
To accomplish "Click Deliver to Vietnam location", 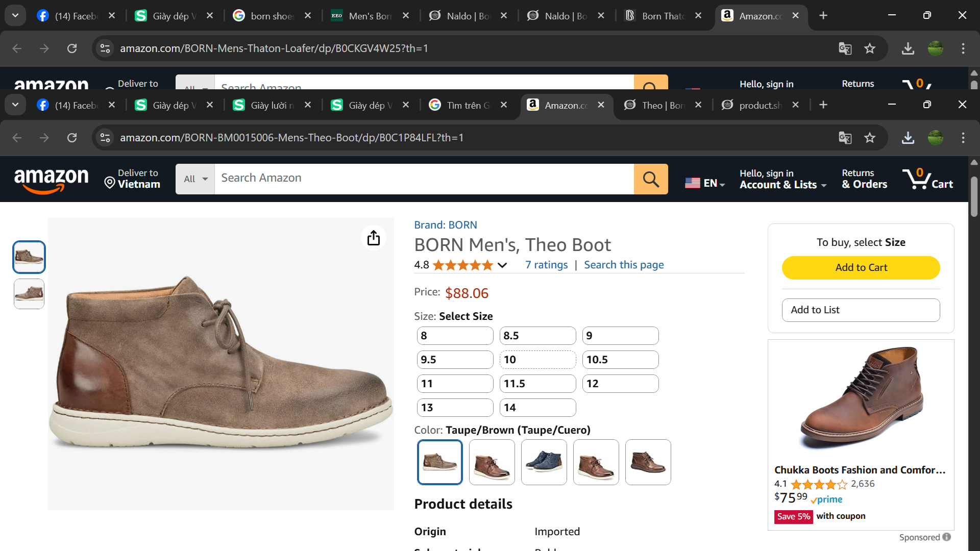I will click(x=132, y=179).
